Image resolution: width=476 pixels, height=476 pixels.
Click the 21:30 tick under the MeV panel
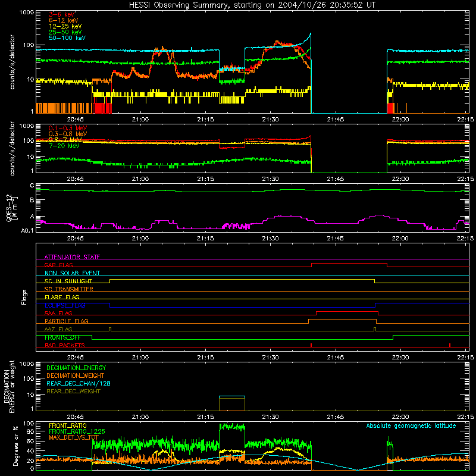(270, 179)
